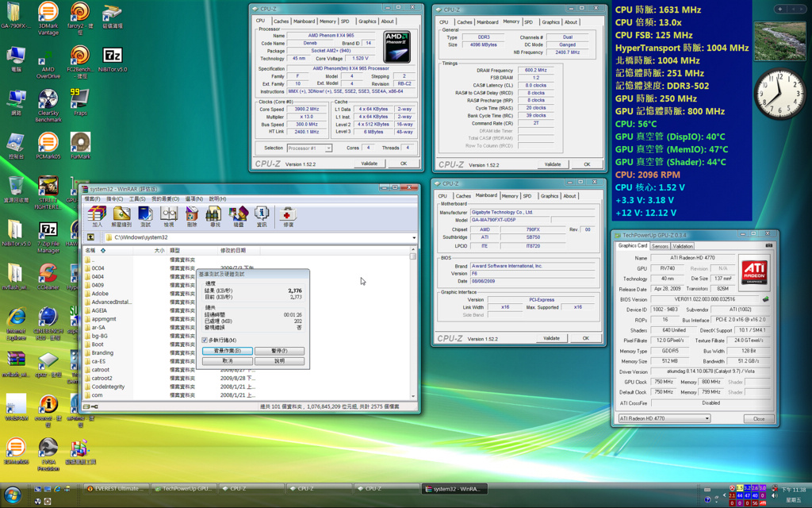Open SPD tab in CPU-Z window showing DRAM timings

[528, 22]
